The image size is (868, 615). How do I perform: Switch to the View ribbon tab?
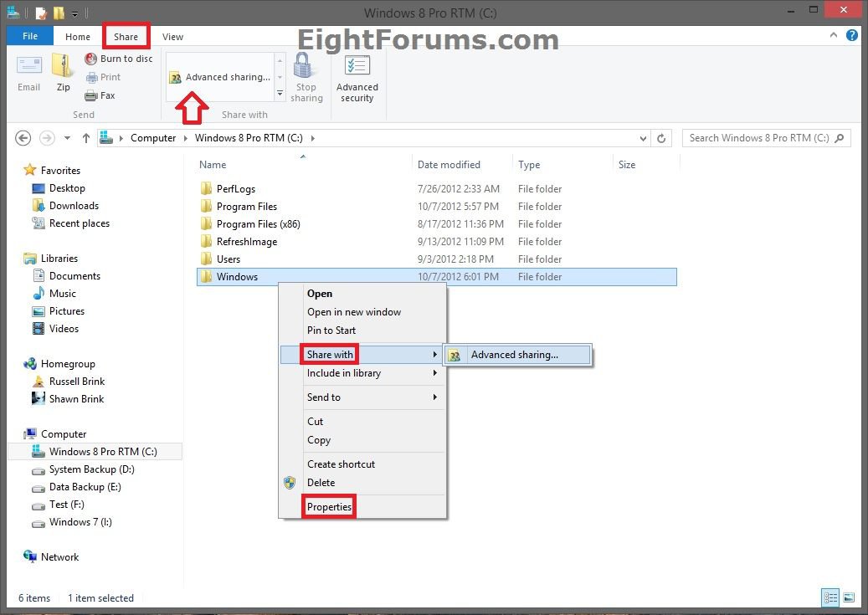tap(172, 37)
